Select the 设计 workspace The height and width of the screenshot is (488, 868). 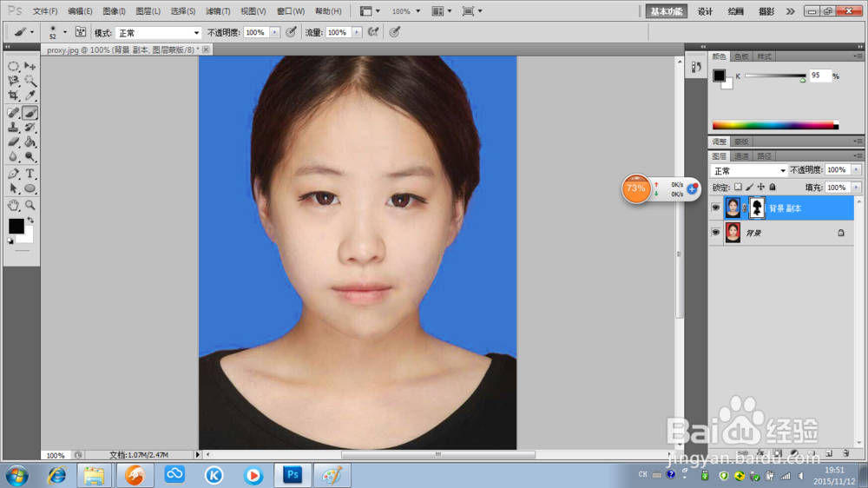(705, 11)
